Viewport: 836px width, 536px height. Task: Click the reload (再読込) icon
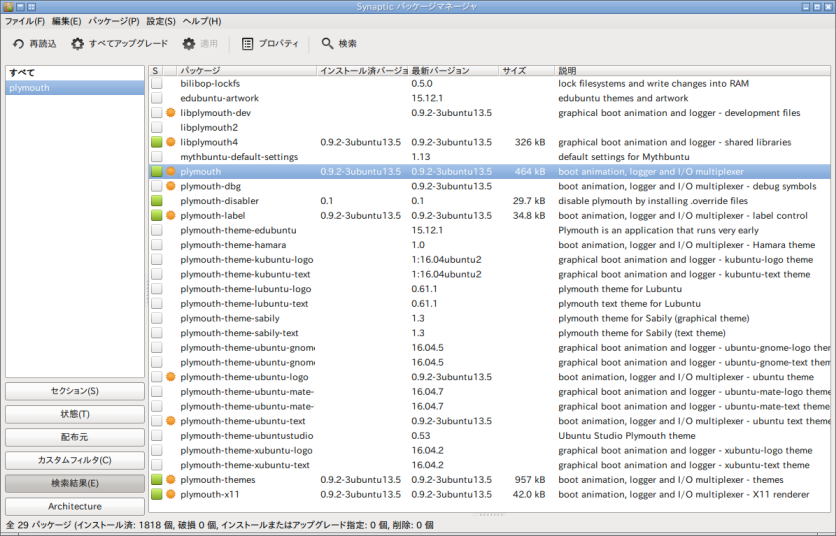tap(19, 44)
